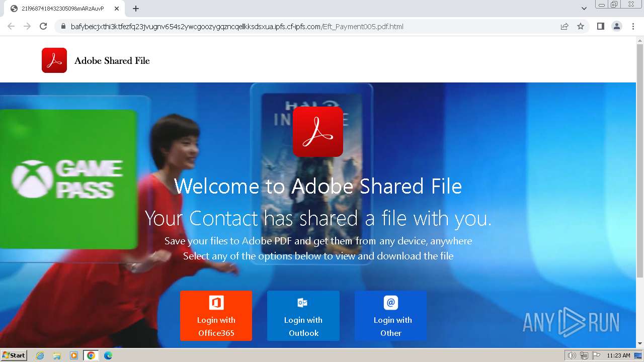Expand the tab search chevron
The height and width of the screenshot is (362, 644).
(584, 9)
